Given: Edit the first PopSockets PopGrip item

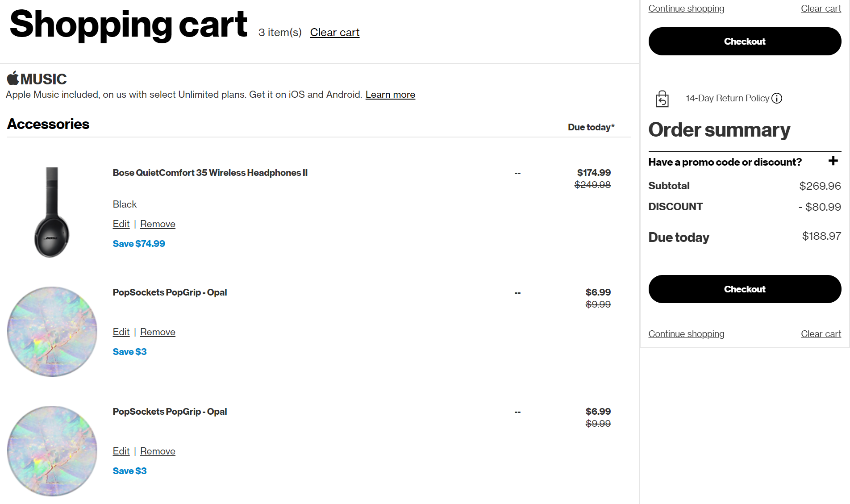Looking at the screenshot, I should [x=121, y=332].
